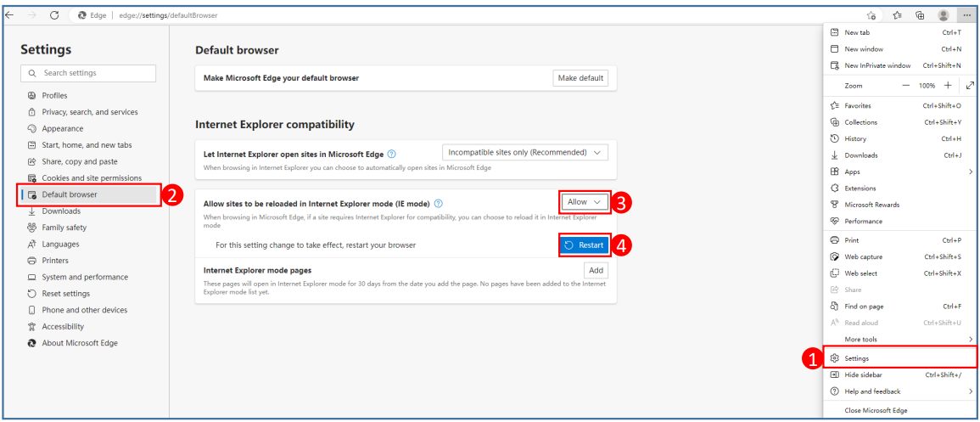Open Extensions from the menu
980x422 pixels.
point(899,188)
